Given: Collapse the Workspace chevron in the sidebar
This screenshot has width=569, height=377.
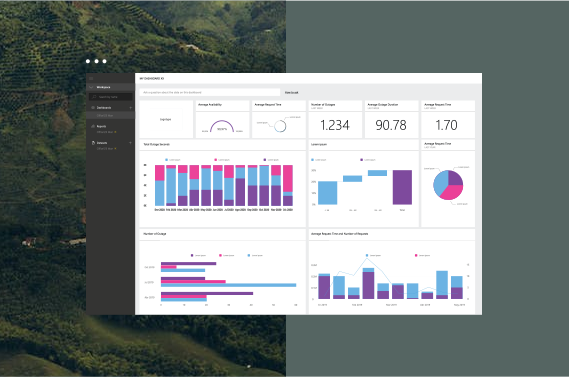Looking at the screenshot, I should pyautogui.click(x=91, y=87).
